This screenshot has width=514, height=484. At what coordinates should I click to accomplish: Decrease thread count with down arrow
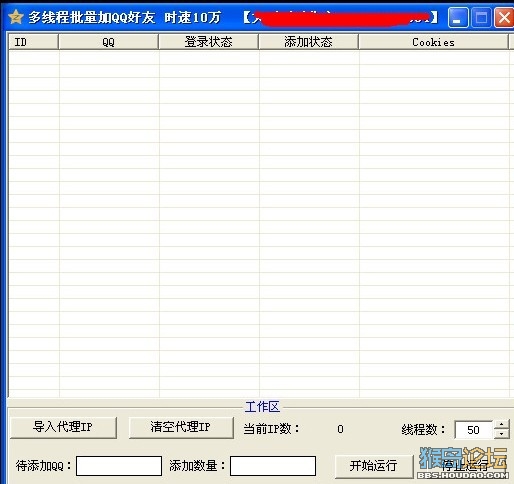(501, 434)
